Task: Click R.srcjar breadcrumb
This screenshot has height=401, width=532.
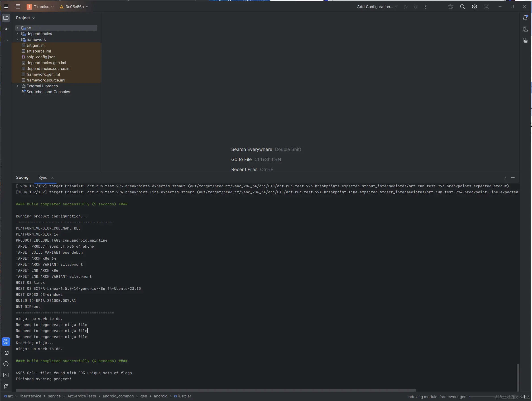Action: pos(183,396)
